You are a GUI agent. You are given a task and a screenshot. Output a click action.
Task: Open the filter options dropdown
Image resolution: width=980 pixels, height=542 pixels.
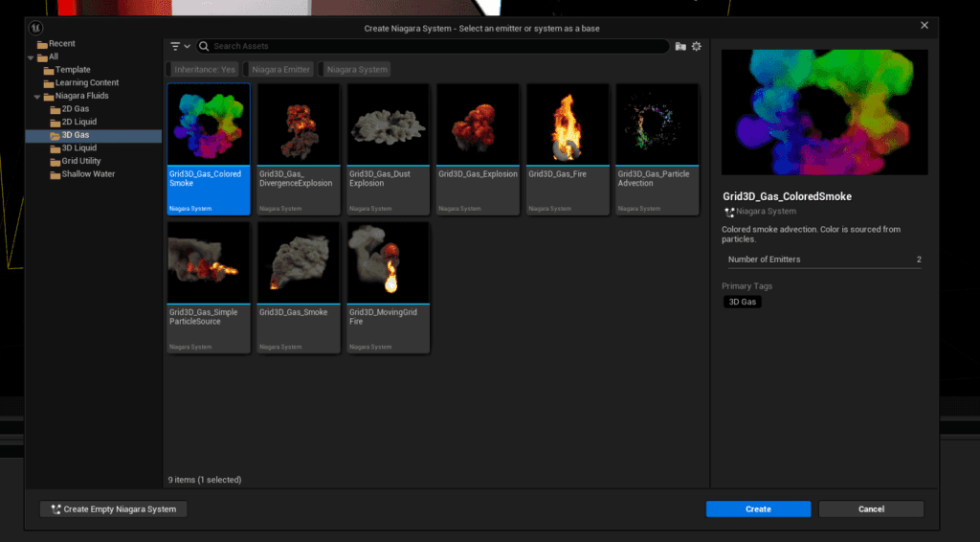tap(180, 46)
